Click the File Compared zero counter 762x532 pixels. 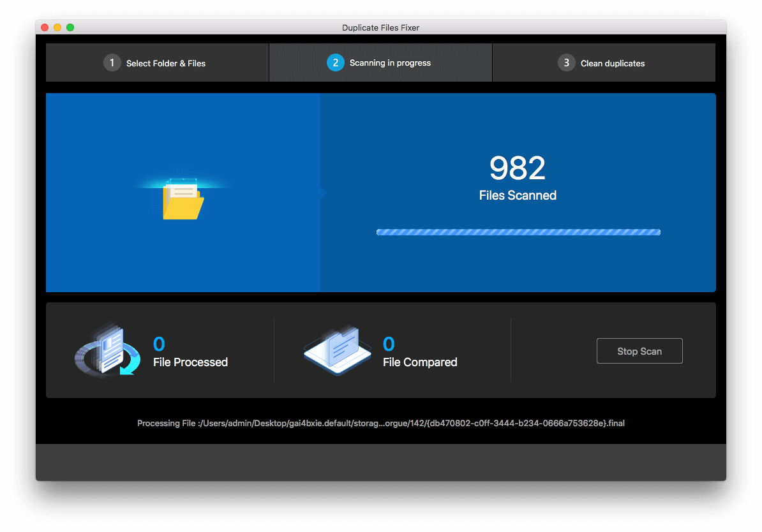pos(389,343)
